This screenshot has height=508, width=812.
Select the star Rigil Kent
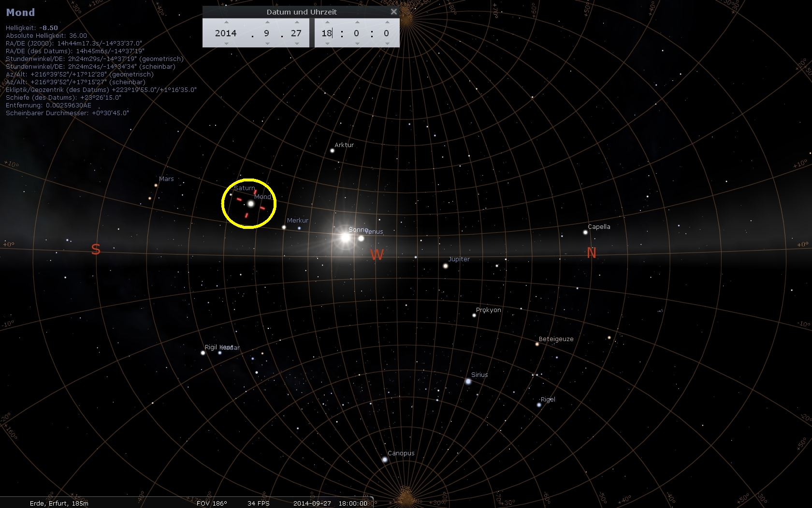tap(203, 353)
